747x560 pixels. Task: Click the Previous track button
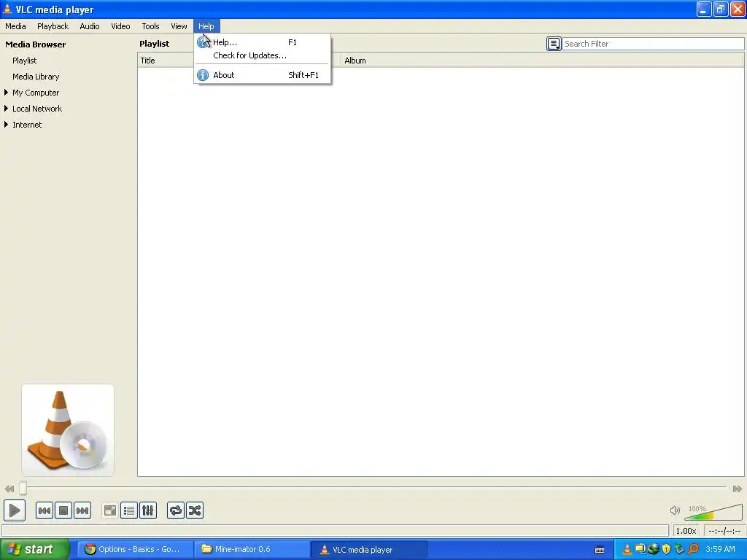tap(44, 510)
